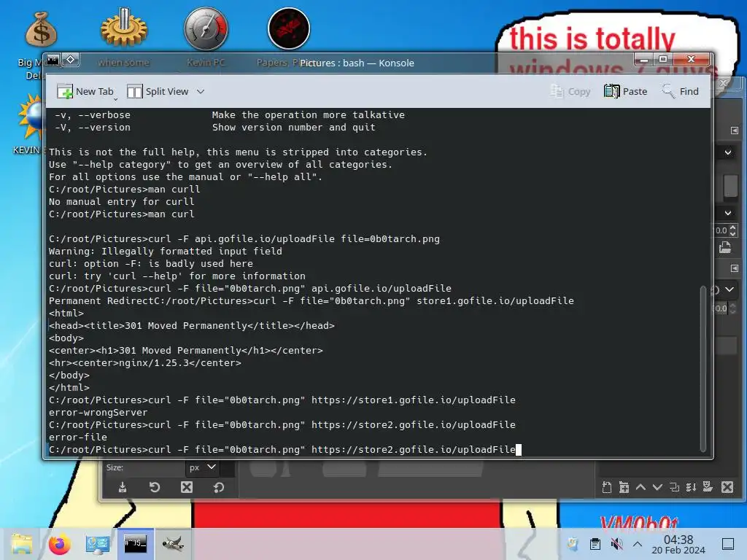Click GIMP restore tool preset icon

pyautogui.click(x=155, y=487)
